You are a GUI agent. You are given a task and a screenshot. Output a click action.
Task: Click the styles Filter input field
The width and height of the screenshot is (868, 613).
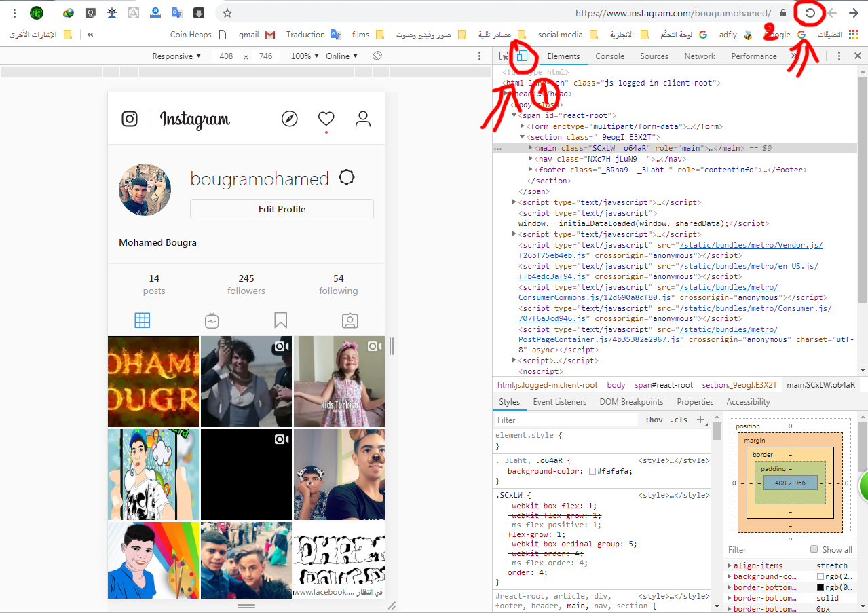[x=565, y=420]
